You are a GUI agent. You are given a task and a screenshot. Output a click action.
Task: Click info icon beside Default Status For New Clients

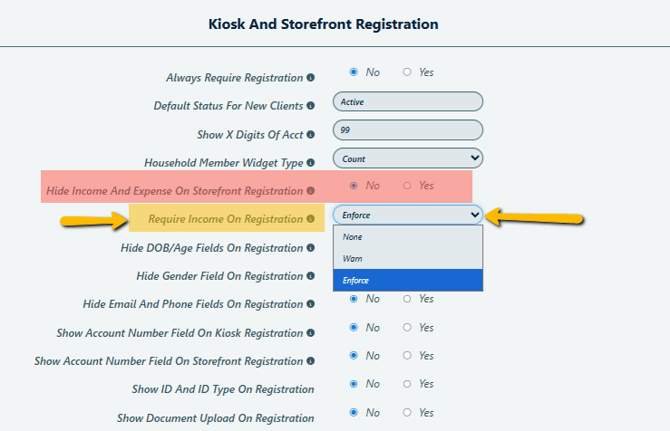coord(311,106)
